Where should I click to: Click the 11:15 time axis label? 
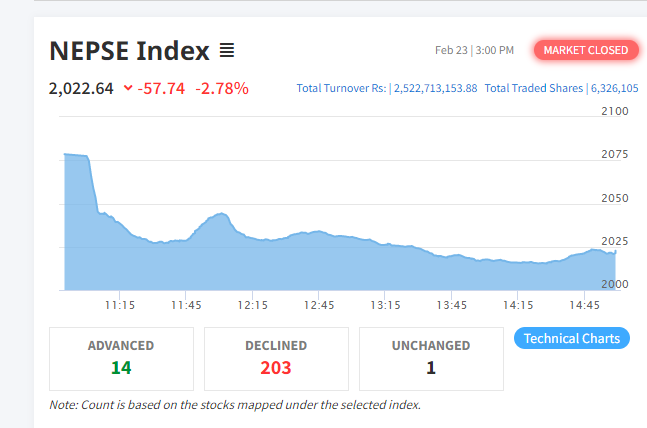120,304
